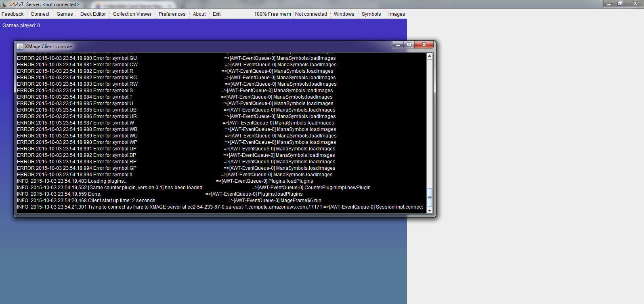Open Preferences from the toolbar
This screenshot has width=644, height=304.
click(172, 14)
